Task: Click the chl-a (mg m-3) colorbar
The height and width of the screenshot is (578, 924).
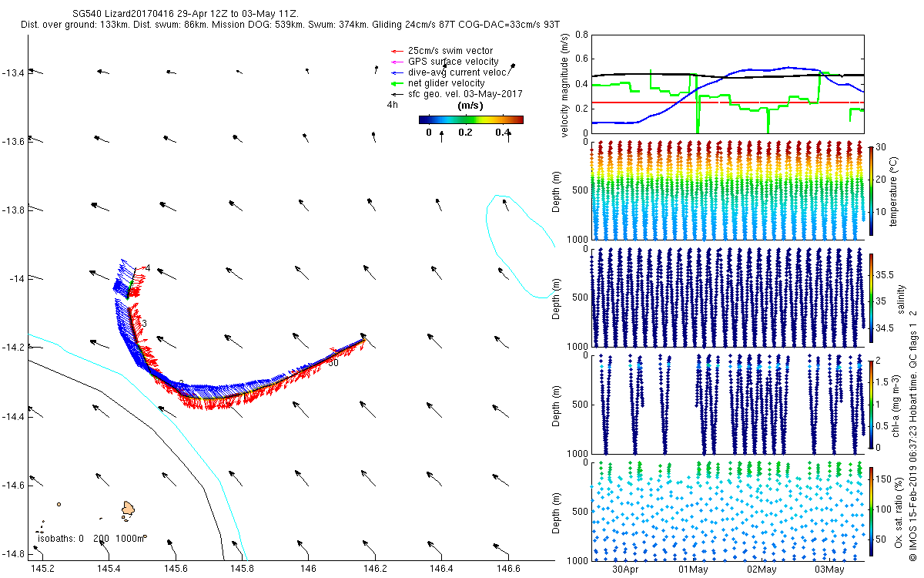Action: pyautogui.click(x=871, y=404)
